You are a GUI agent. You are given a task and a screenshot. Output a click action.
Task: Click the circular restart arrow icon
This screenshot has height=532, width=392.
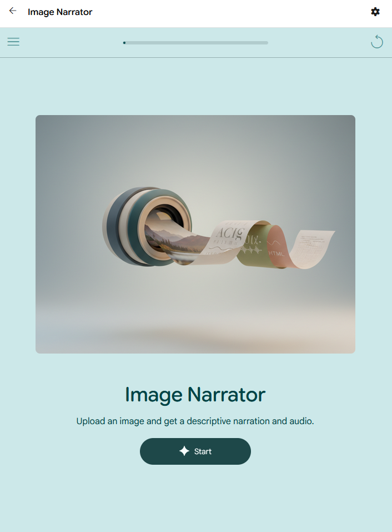(377, 42)
